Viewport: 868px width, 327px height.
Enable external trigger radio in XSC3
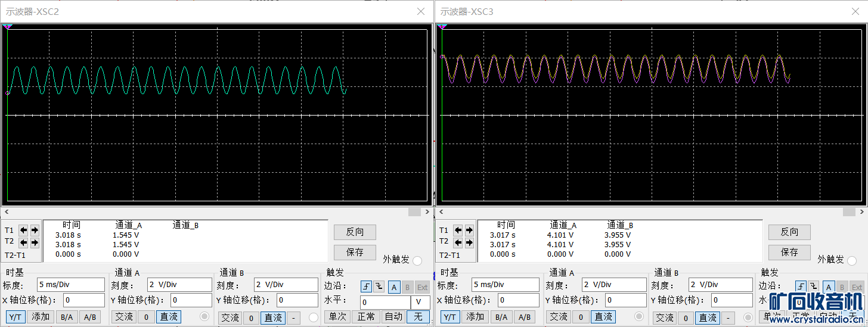click(x=852, y=260)
